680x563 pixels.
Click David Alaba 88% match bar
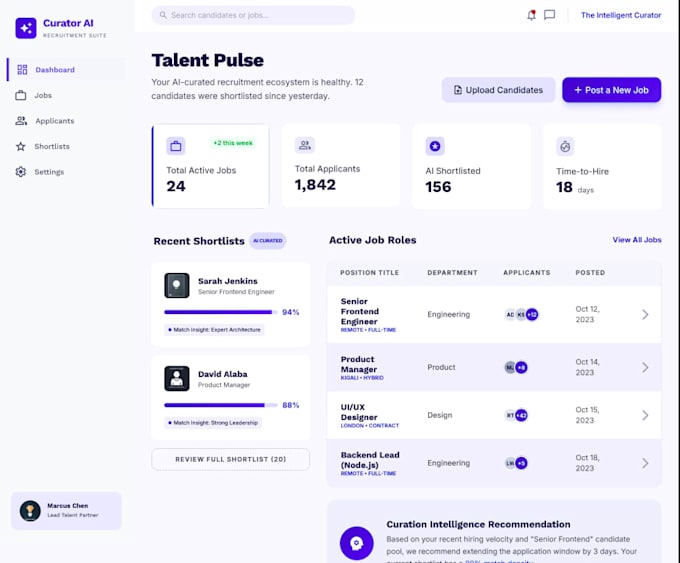click(221, 405)
